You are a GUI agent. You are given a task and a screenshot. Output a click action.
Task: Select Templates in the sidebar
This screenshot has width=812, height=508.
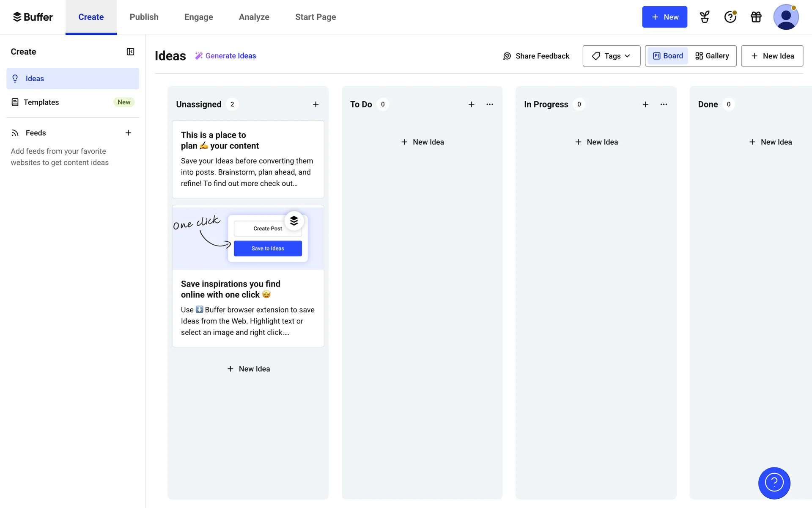pos(41,102)
